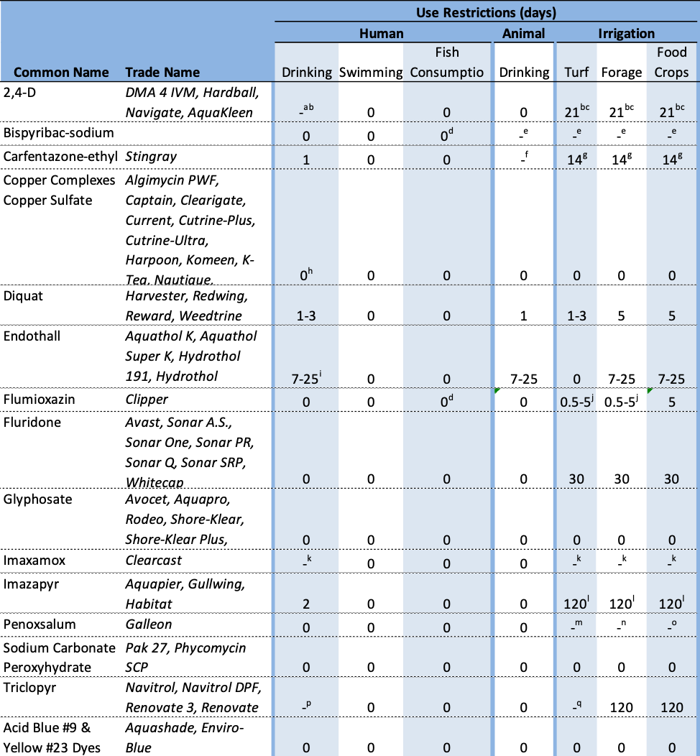Click the 'Aquashade, Enviro-Blue' trade name cell

pyautogui.click(x=185, y=738)
